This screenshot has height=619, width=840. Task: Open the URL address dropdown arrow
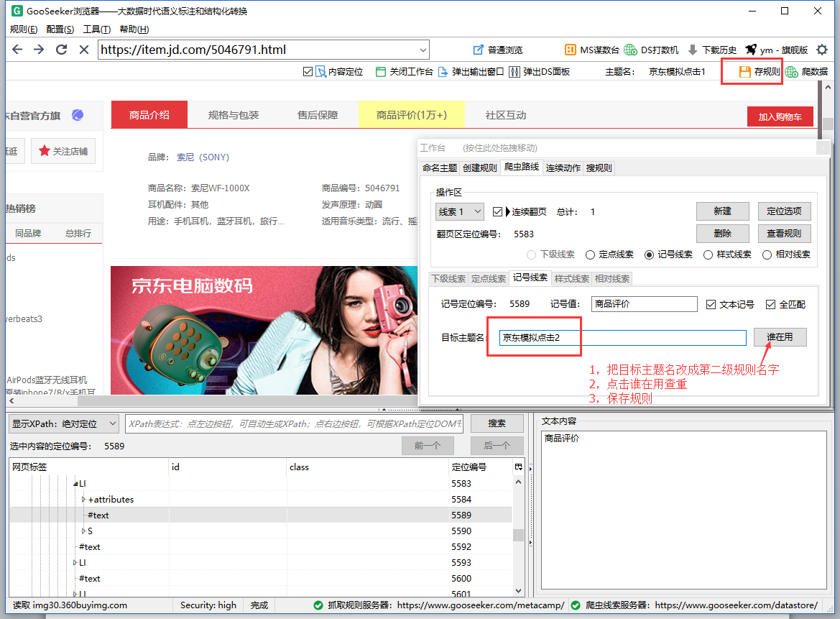pyautogui.click(x=423, y=50)
